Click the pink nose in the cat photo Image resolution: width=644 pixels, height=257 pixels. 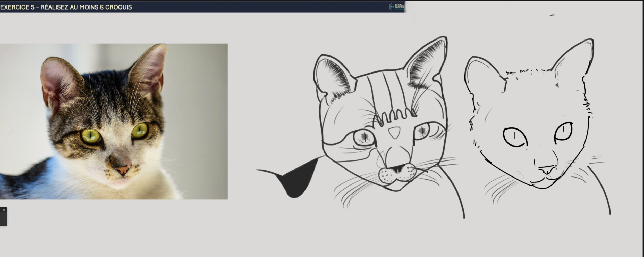tap(123, 170)
